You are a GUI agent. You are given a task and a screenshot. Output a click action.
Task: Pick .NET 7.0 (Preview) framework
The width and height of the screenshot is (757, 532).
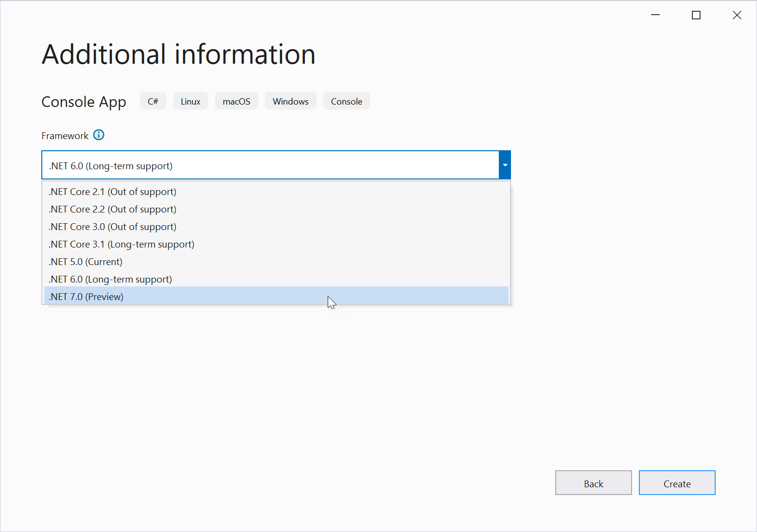pos(86,297)
